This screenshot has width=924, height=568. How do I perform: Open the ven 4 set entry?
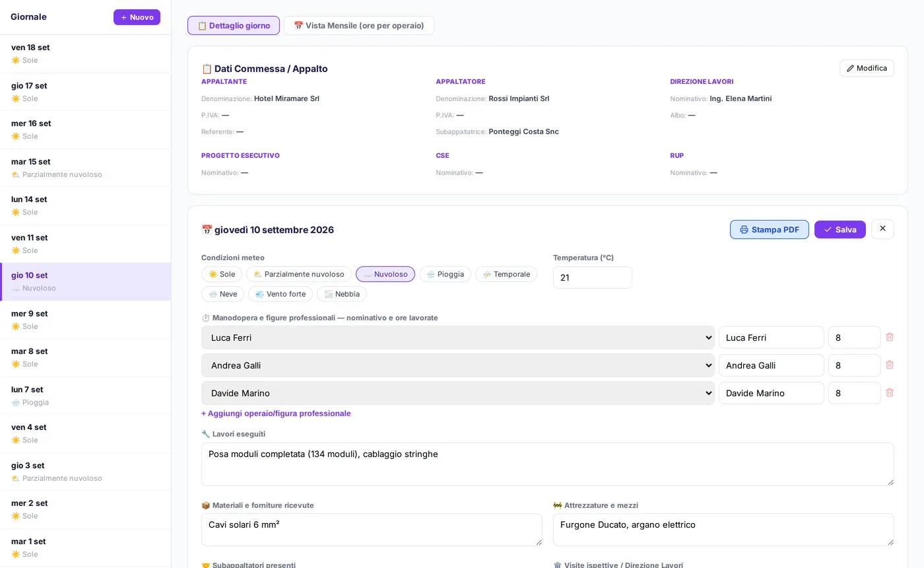85,433
